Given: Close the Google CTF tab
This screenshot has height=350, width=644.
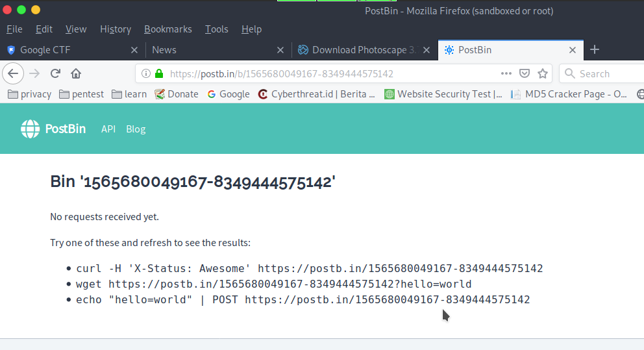Looking at the screenshot, I should [x=134, y=50].
